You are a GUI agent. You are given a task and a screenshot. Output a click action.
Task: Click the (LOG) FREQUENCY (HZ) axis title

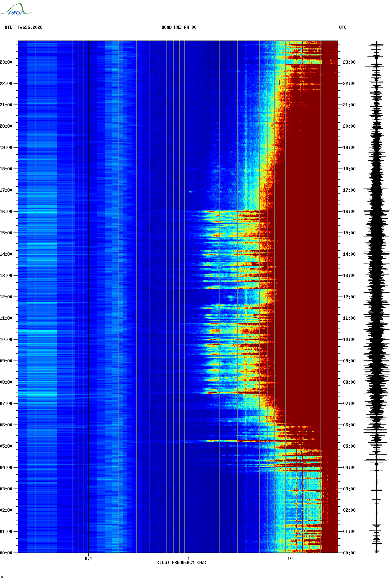pyautogui.click(x=182, y=563)
